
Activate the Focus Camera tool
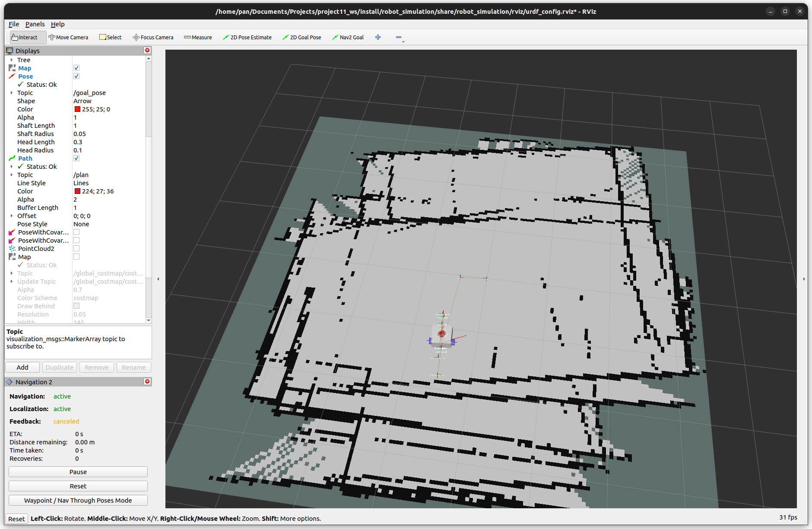[x=153, y=37]
